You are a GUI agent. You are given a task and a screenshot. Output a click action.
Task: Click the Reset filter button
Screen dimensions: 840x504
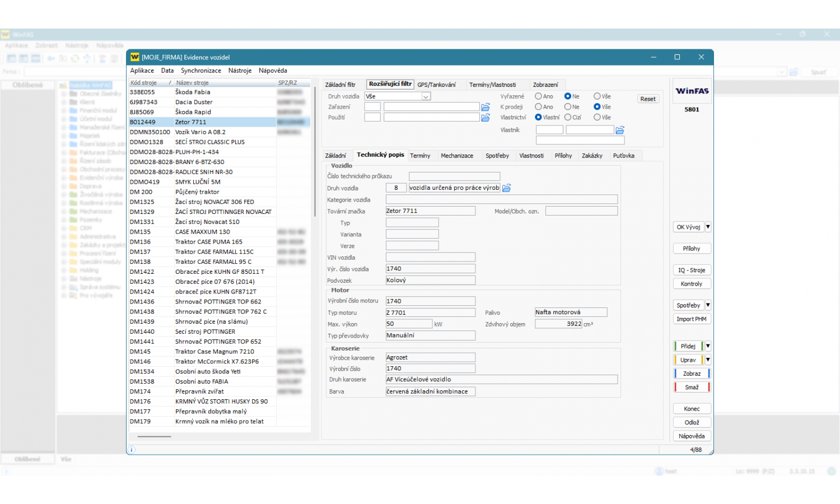click(648, 99)
